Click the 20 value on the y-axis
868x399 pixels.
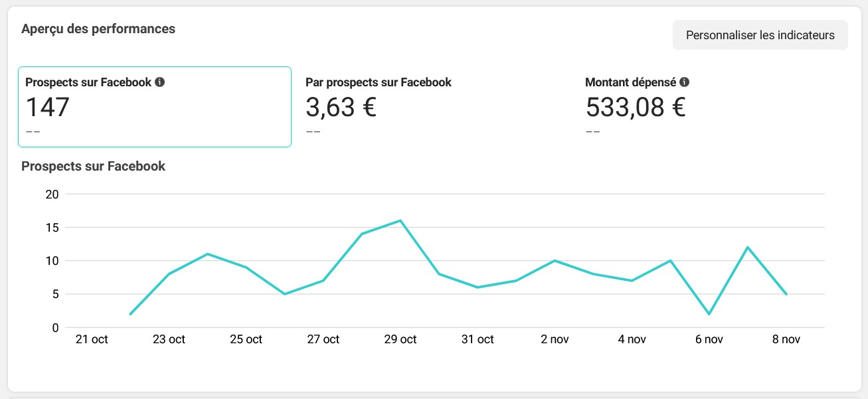pos(52,194)
